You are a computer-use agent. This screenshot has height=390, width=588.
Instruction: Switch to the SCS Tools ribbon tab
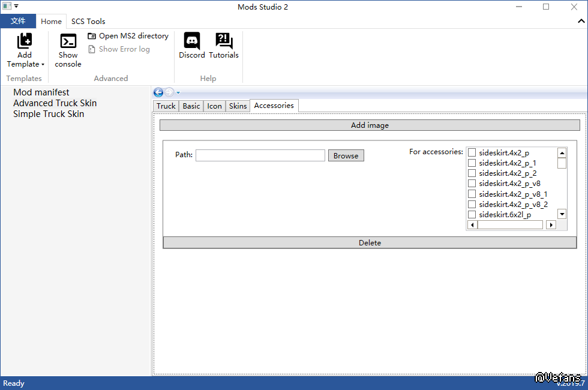pyautogui.click(x=88, y=21)
